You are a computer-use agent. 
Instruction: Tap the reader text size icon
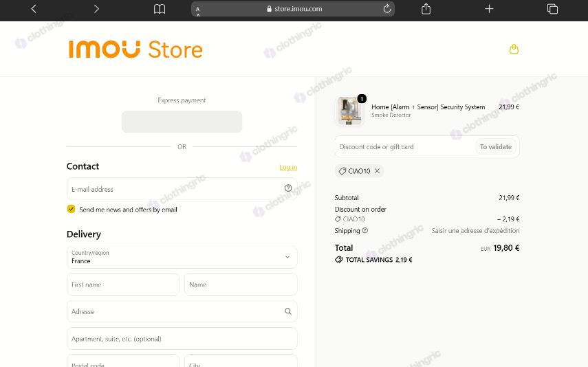[x=198, y=10]
